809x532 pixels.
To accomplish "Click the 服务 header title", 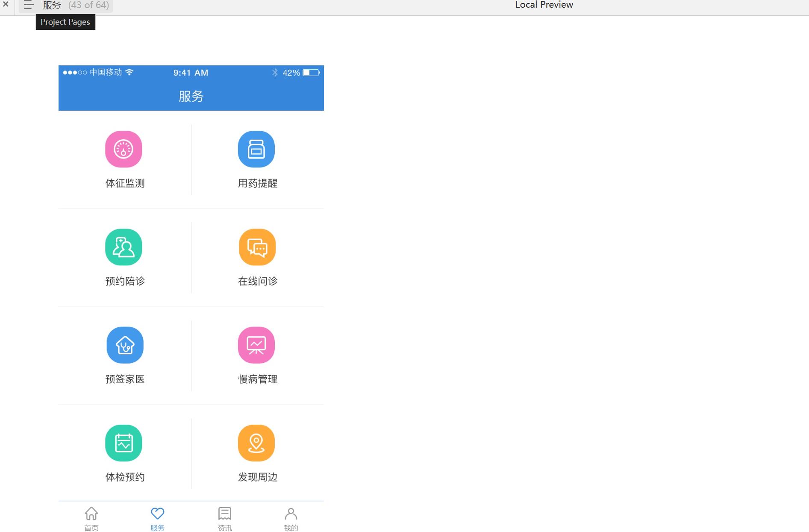I will (x=191, y=96).
